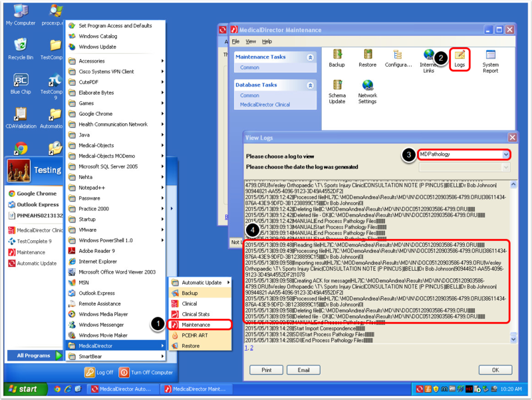Expand the Cisco Systems VPN Client folder
This screenshot has height=400, width=532.
(115, 72)
